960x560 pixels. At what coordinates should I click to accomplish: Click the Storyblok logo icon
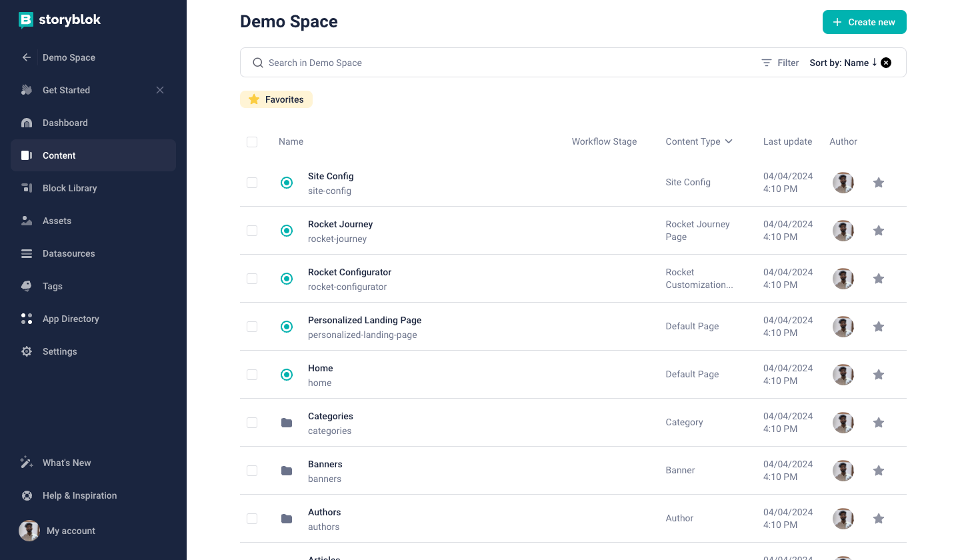pyautogui.click(x=26, y=21)
